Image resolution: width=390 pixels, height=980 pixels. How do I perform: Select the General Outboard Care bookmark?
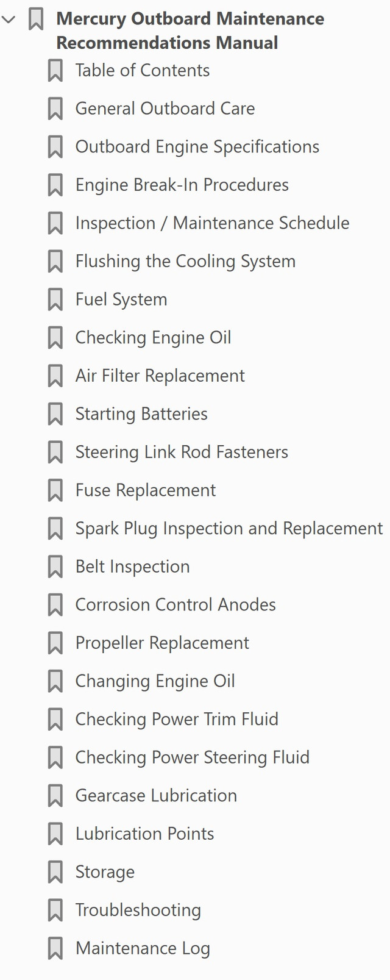(165, 109)
